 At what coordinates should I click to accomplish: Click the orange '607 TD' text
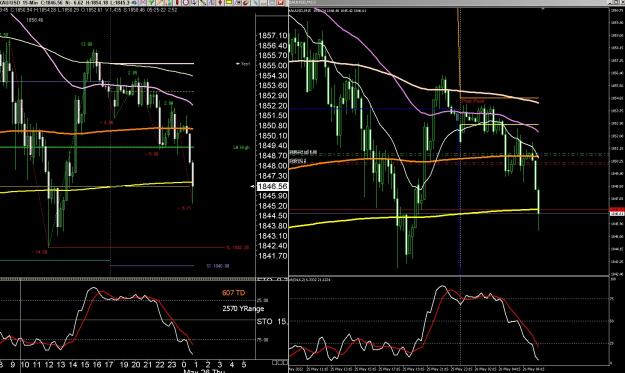(234, 293)
